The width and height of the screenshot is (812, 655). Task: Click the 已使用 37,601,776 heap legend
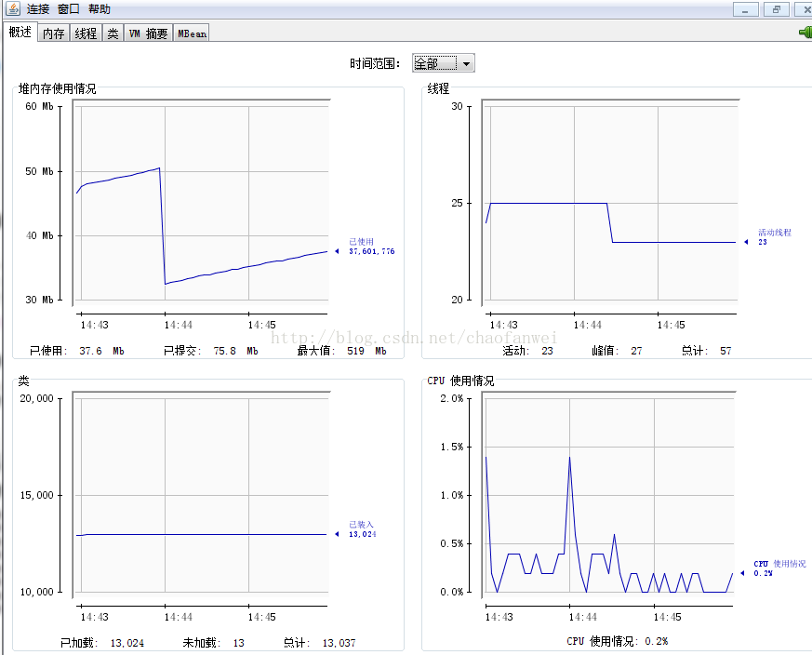(x=367, y=247)
